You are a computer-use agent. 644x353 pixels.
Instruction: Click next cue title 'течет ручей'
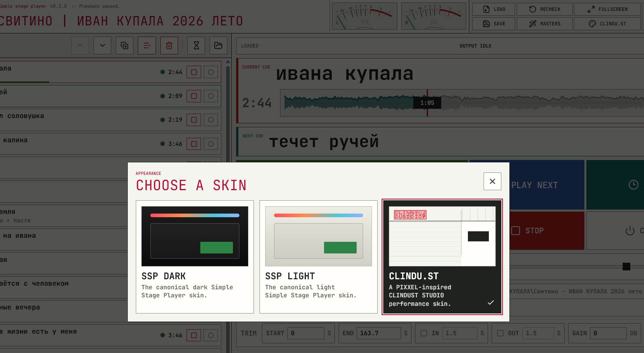[324, 141]
